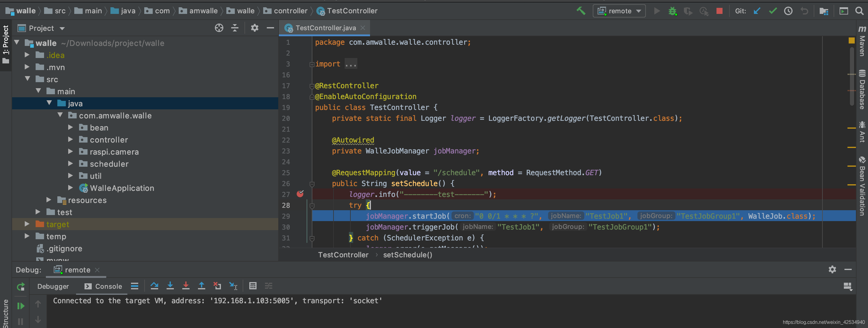Screen dimensions: 868x328
Task: Expand the bean package
Action: coord(70,127)
